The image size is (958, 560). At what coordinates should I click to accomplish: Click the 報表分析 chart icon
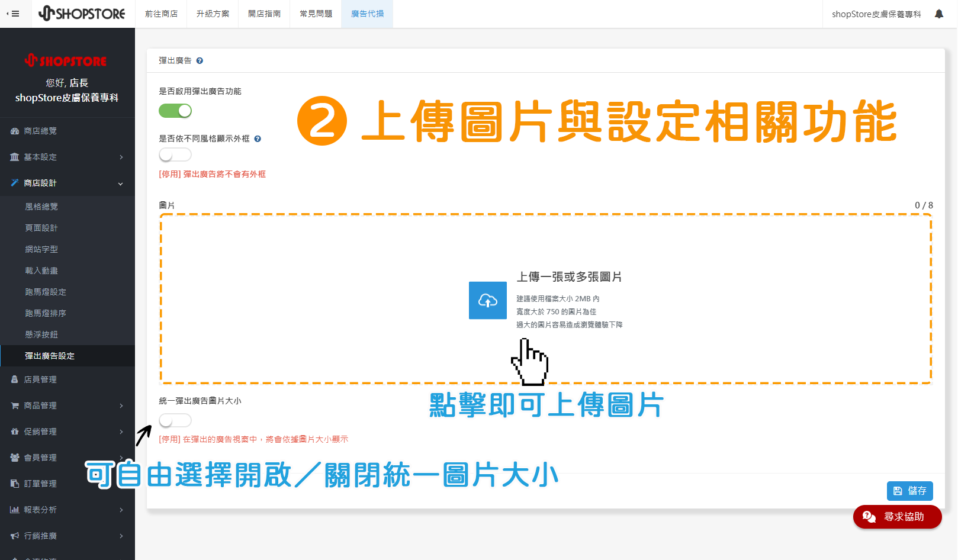click(15, 510)
